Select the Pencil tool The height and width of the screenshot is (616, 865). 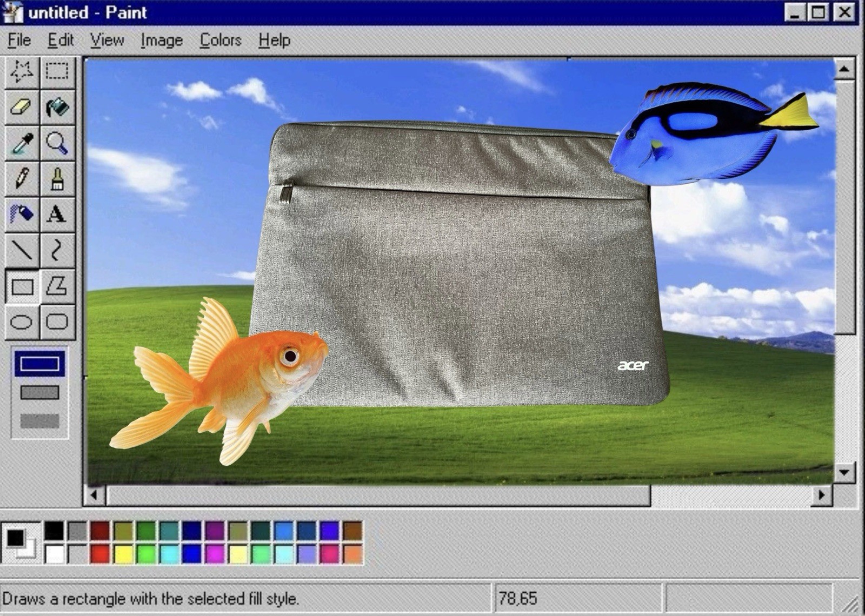click(x=22, y=178)
